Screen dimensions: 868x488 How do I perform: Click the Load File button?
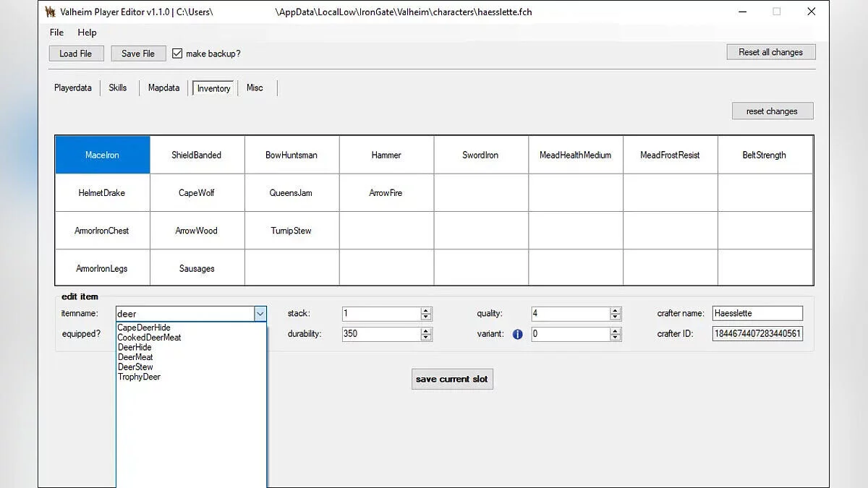tap(76, 53)
